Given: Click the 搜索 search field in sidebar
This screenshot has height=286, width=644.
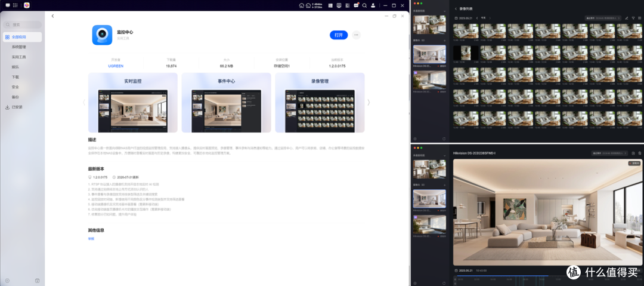Looking at the screenshot, I should pos(23,24).
